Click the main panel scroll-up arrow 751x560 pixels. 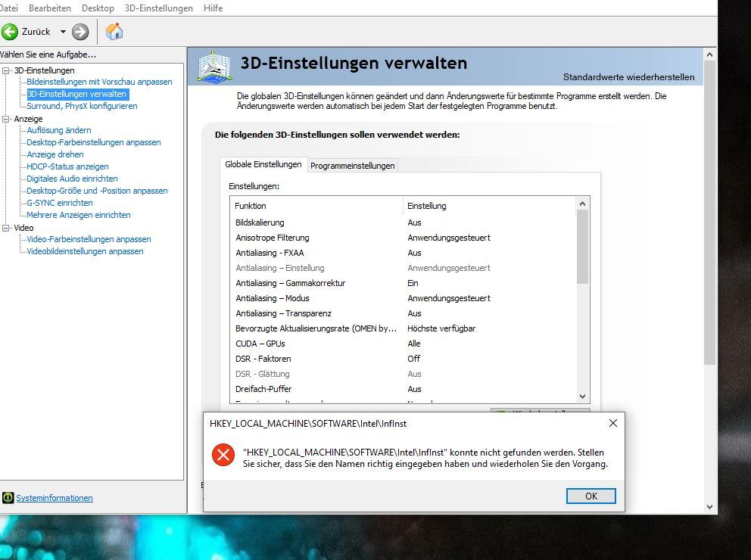(x=710, y=54)
